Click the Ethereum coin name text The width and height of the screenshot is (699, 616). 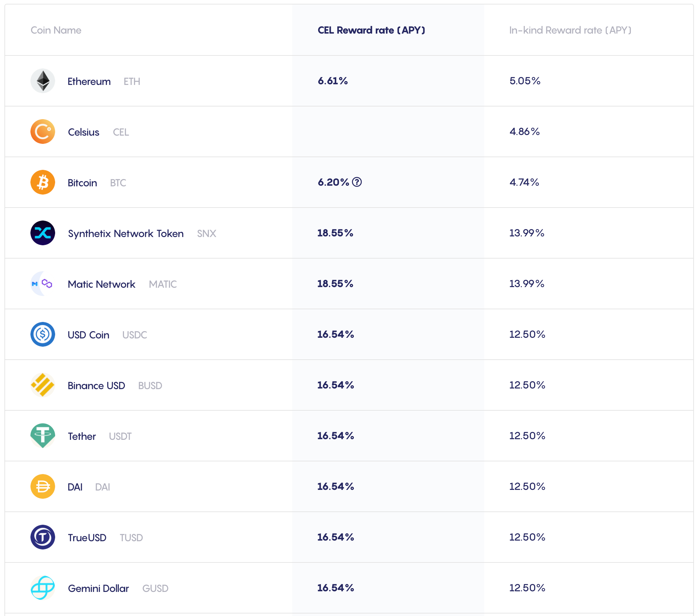(89, 81)
